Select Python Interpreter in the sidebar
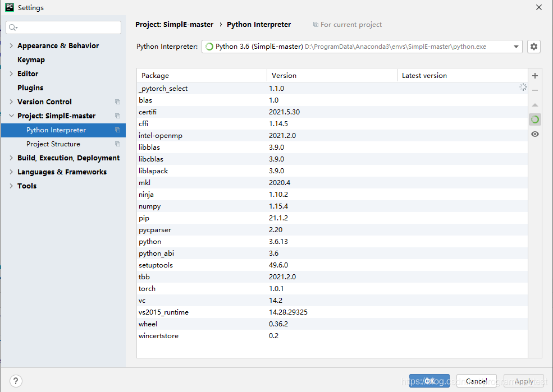 click(x=63, y=130)
